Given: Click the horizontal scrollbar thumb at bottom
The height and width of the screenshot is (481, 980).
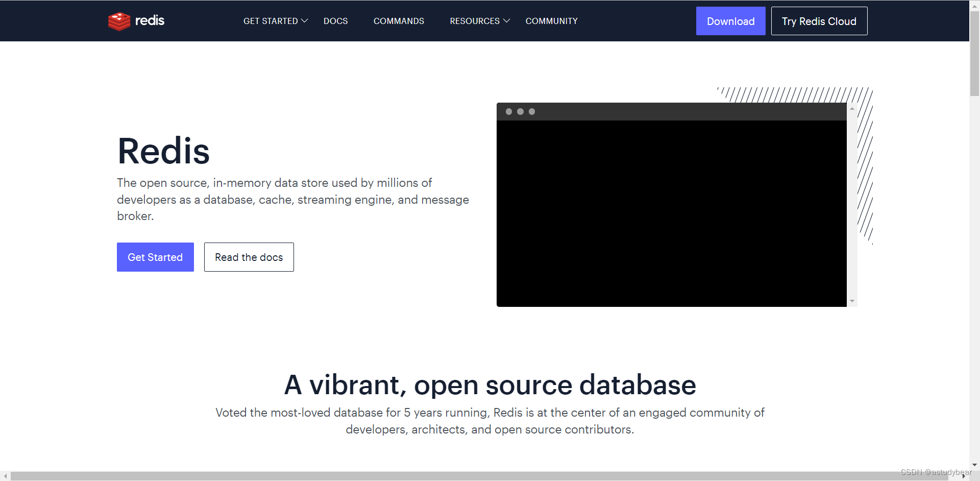Looking at the screenshot, I should tap(479, 476).
